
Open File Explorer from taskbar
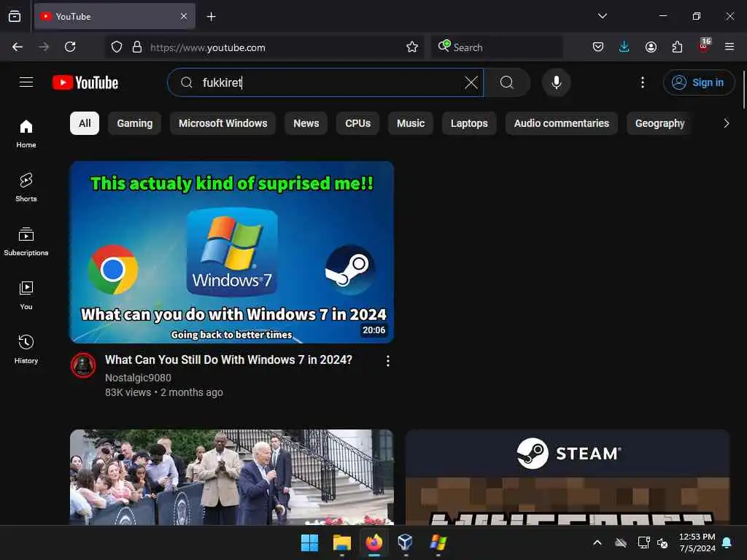341,542
